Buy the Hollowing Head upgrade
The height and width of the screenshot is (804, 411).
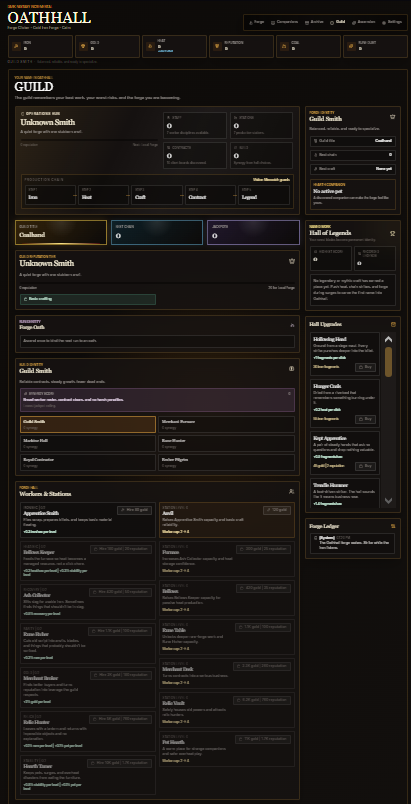click(x=365, y=367)
